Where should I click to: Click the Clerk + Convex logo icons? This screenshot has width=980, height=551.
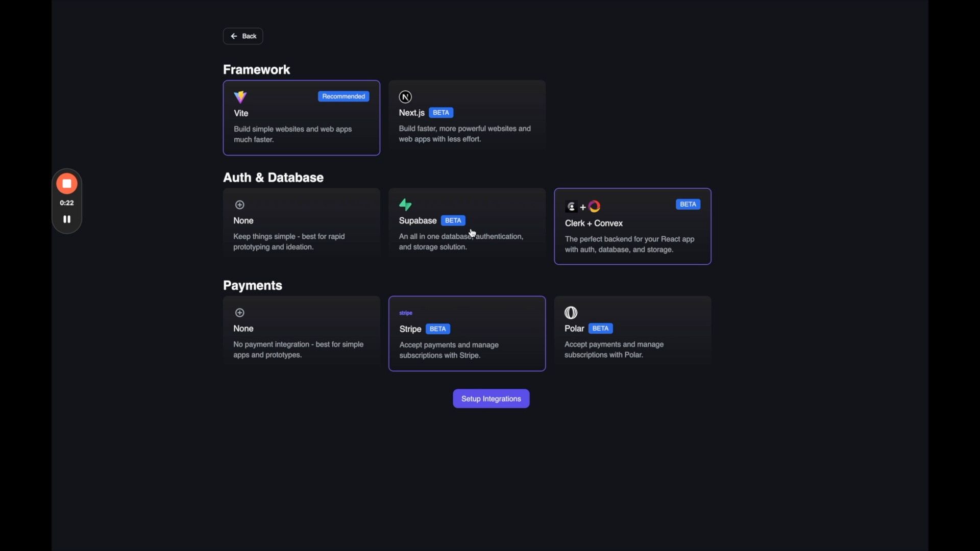[x=583, y=207]
